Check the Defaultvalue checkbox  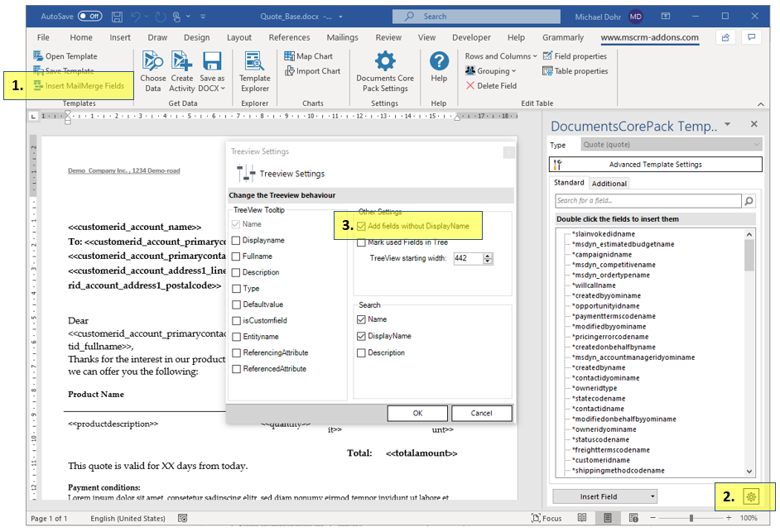pyautogui.click(x=236, y=304)
